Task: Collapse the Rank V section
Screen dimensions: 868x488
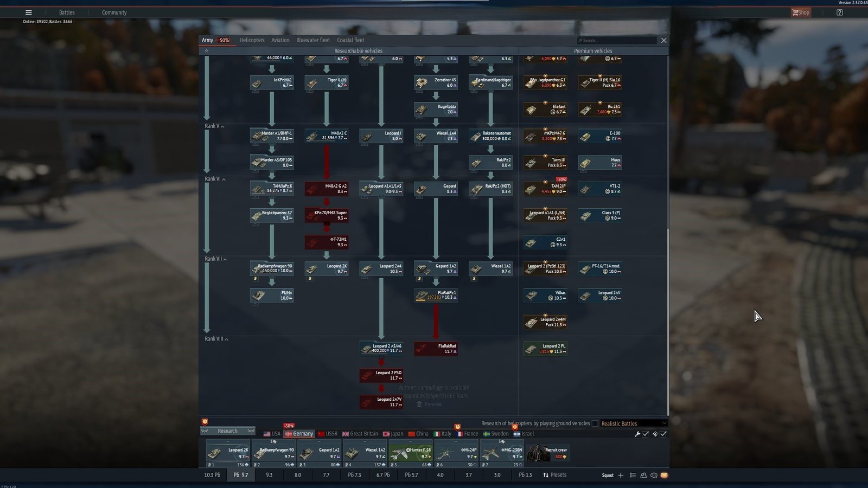Action: click(x=214, y=126)
